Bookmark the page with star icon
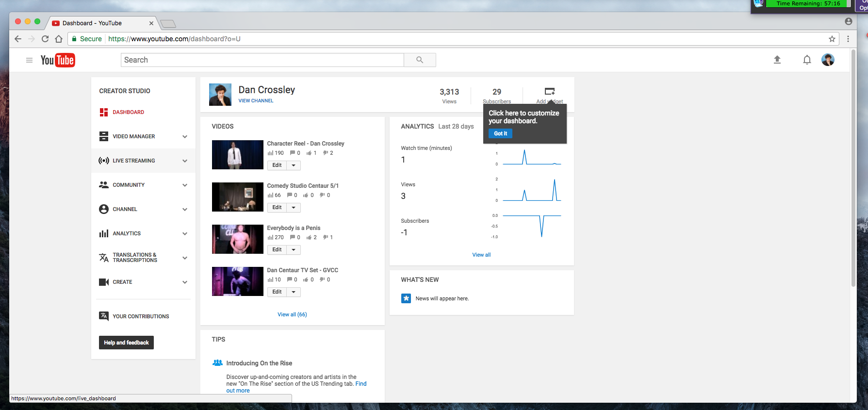The height and width of the screenshot is (410, 868). [832, 39]
